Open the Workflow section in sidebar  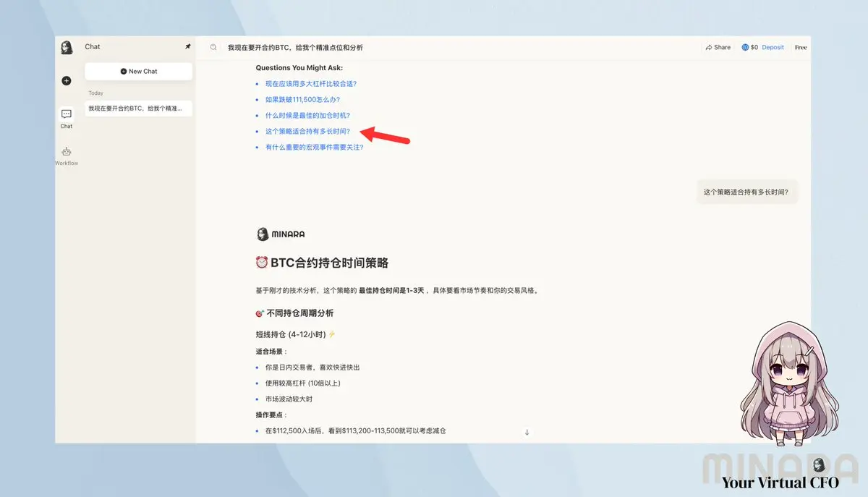pyautogui.click(x=67, y=156)
